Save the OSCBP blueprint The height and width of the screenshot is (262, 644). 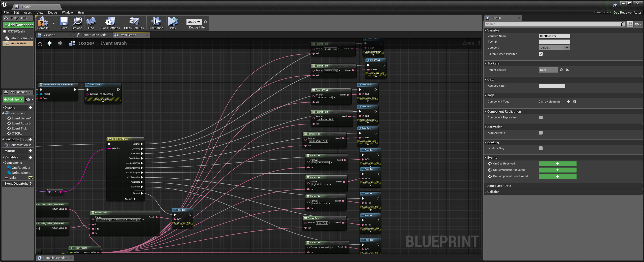coord(64,23)
